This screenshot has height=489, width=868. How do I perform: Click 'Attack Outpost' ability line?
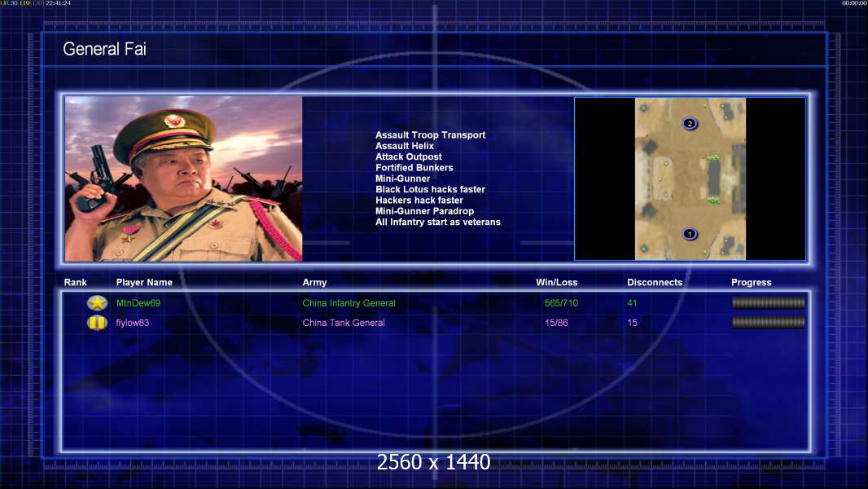(409, 156)
